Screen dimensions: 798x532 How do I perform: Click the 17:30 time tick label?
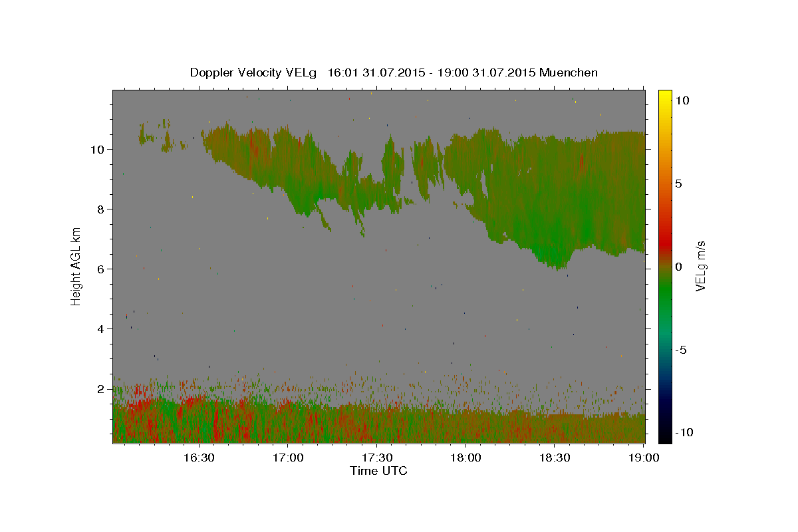click(x=376, y=458)
